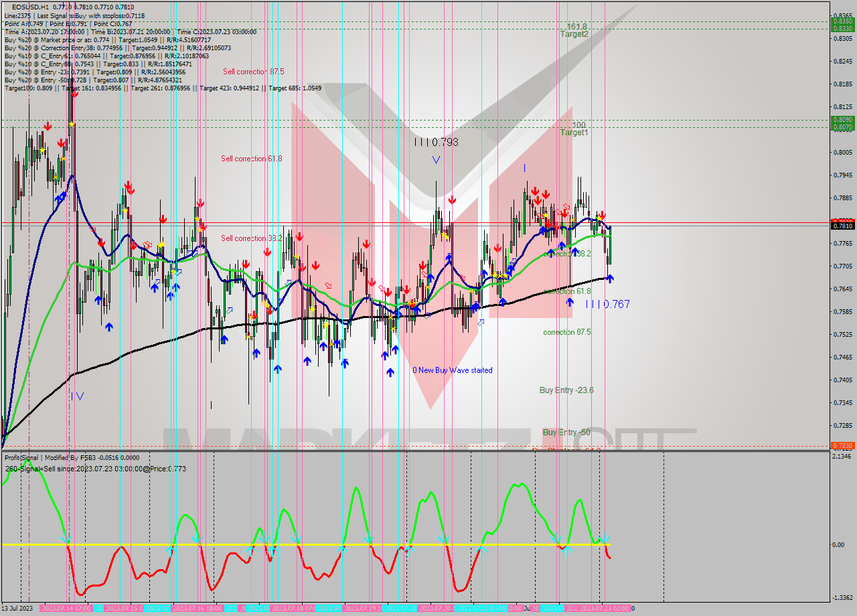Screen dimensions: 857x616
Task: Select the 'correction 61.8' green label
Action: 567,291
